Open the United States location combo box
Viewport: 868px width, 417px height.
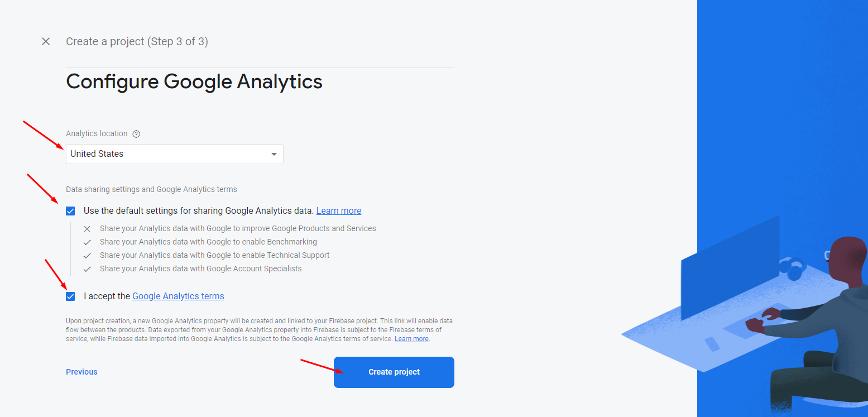tap(167, 154)
